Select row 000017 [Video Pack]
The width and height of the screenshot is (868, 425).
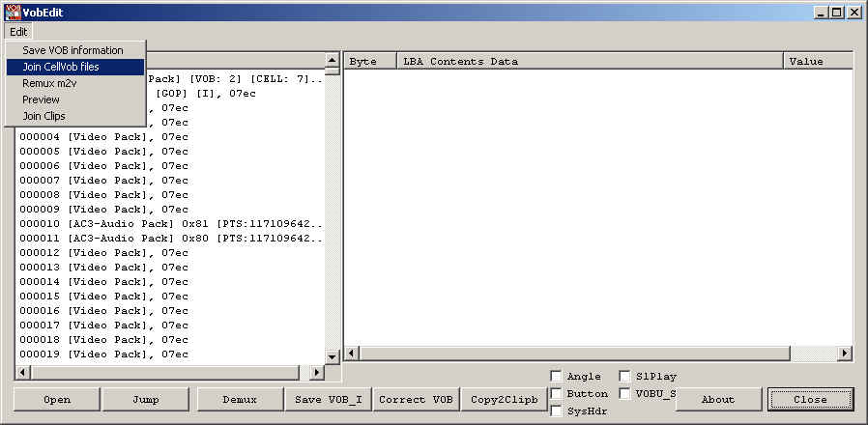pos(169,326)
